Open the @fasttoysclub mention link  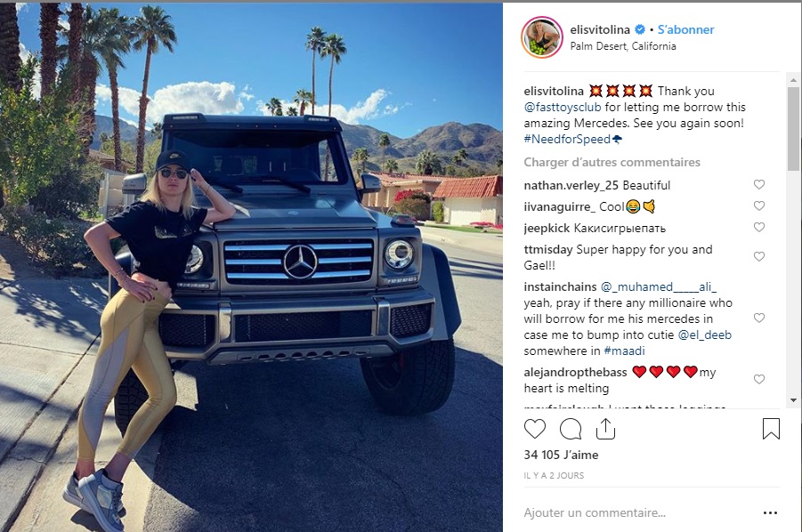tap(563, 108)
